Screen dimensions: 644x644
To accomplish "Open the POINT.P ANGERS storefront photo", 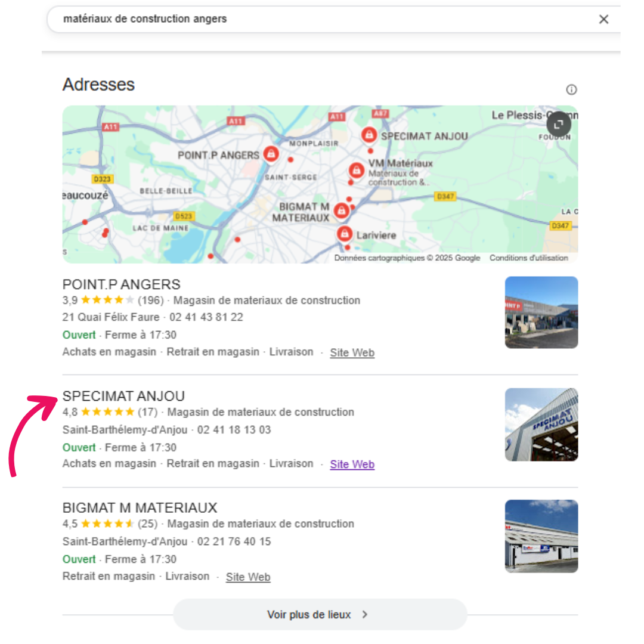I will 541,312.
